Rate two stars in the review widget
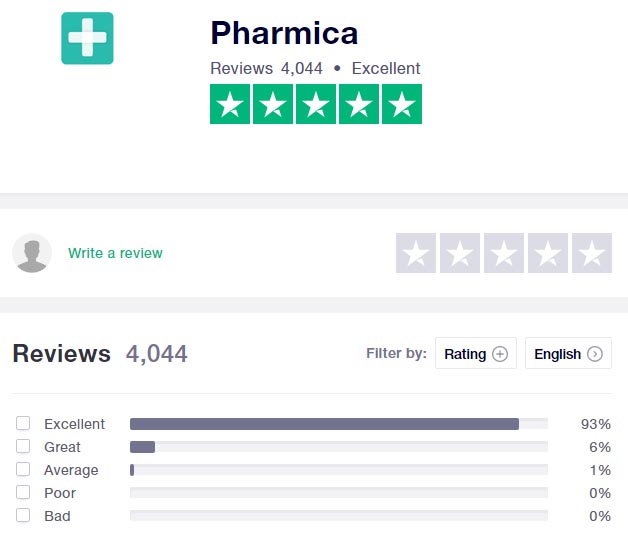This screenshot has width=628, height=534. click(x=460, y=253)
